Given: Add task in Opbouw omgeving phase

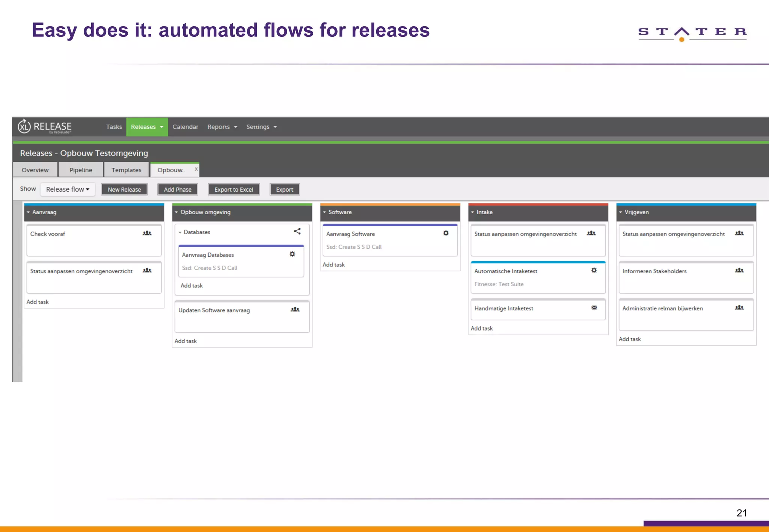Looking at the screenshot, I should 185,341.
